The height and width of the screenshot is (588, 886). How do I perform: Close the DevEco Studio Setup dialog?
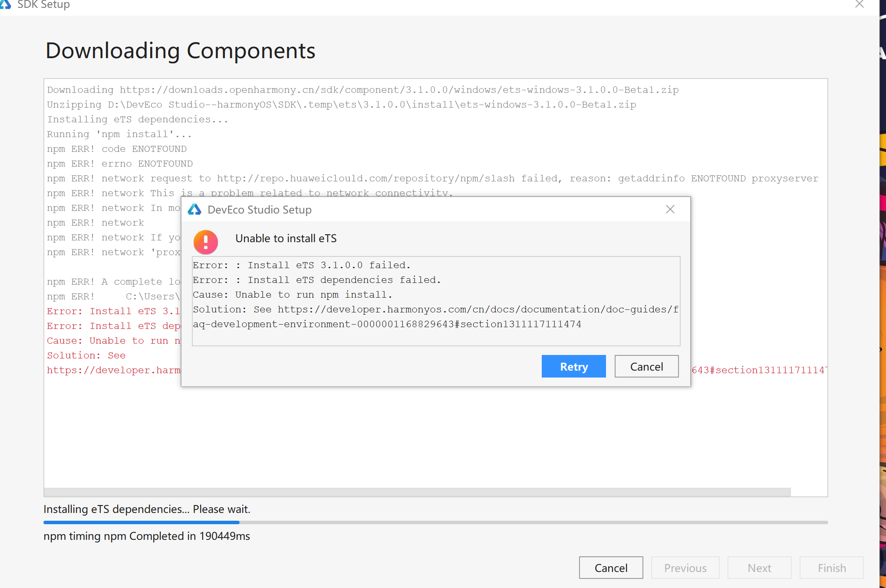tap(670, 210)
